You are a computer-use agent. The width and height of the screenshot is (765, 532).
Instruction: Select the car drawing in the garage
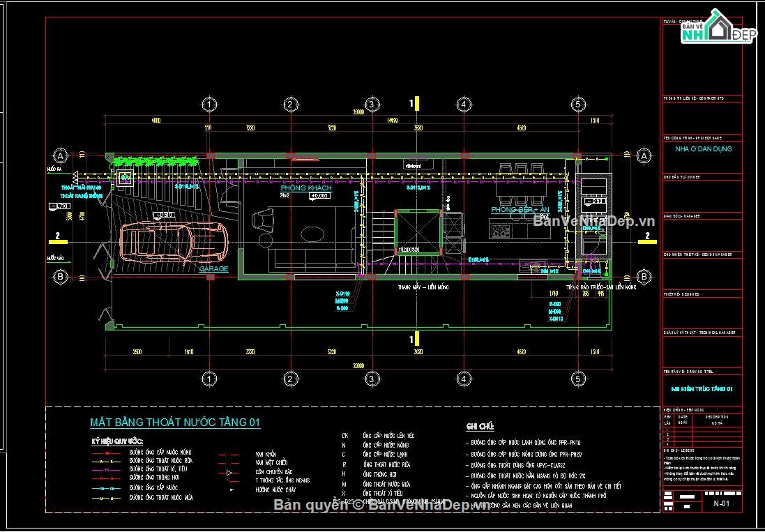(x=174, y=243)
